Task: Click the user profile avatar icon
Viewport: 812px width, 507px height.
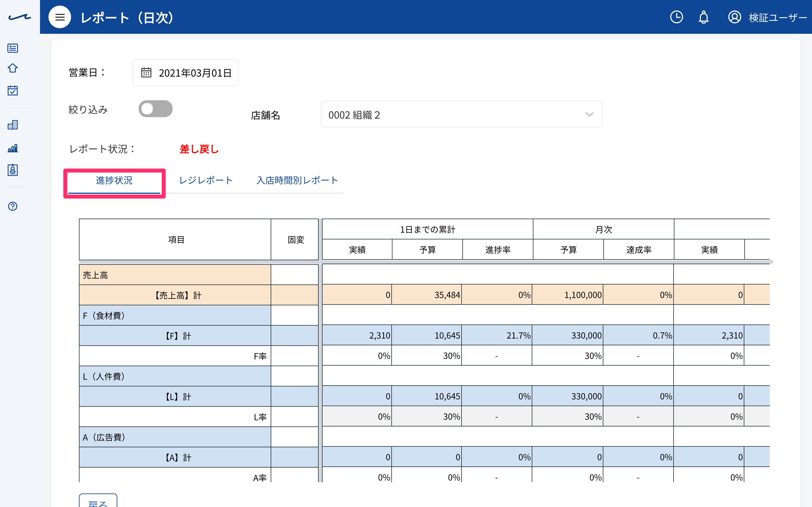Action: pos(734,17)
